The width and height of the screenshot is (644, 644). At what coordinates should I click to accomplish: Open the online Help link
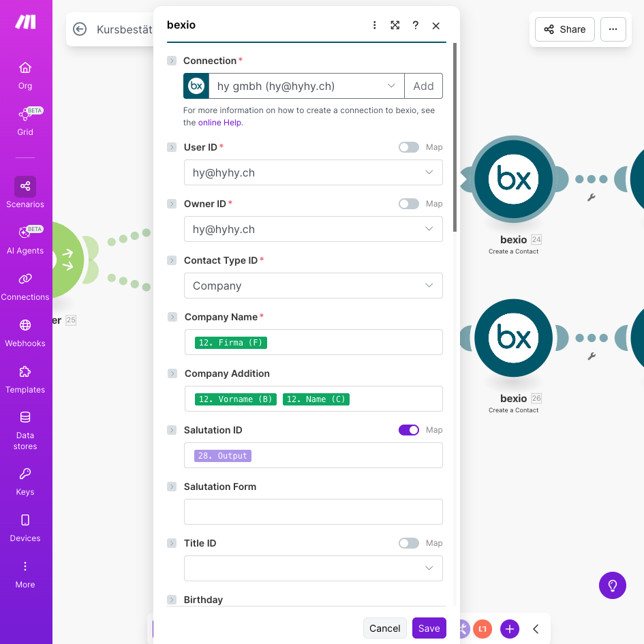[x=219, y=123]
